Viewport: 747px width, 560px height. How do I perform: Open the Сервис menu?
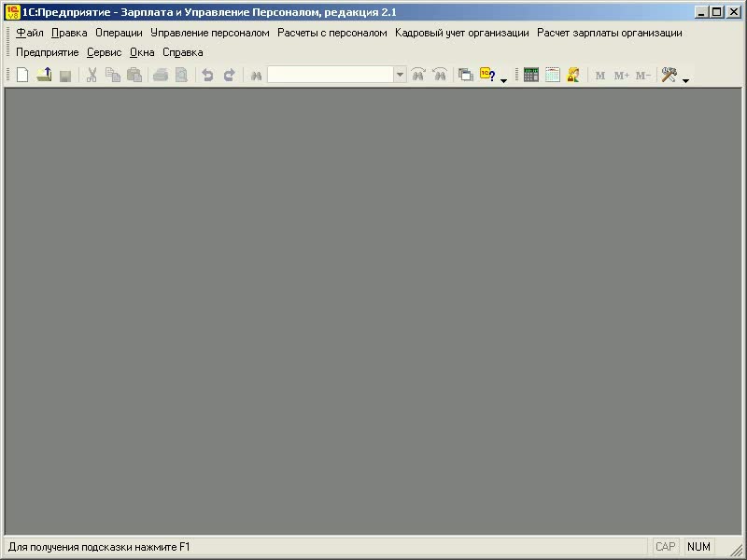coord(104,52)
